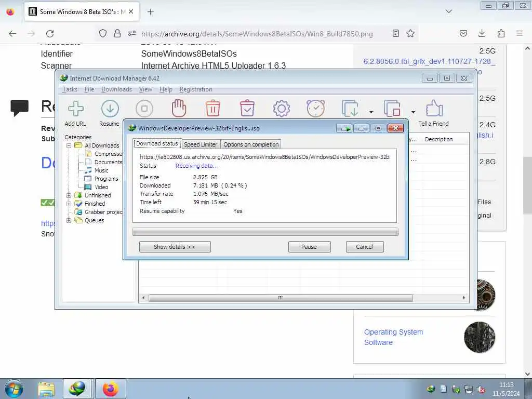Click IDM list horizontal scrollbar right arrow
This screenshot has width=532, height=399.
click(464, 298)
